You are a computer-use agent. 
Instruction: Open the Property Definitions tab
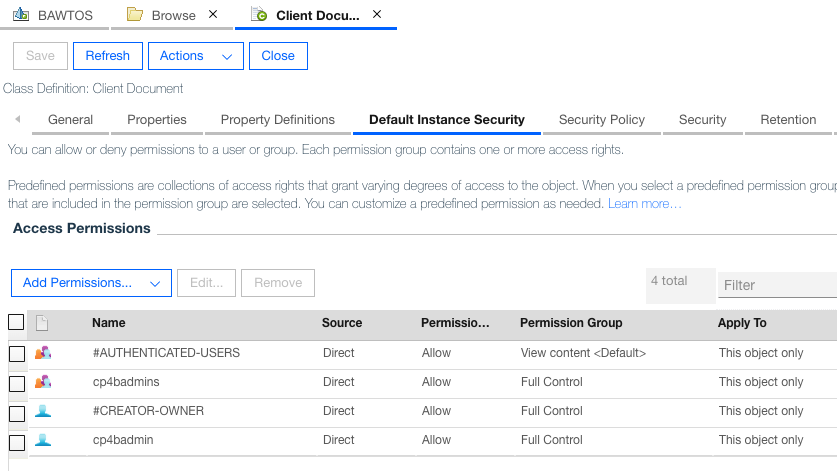point(278,120)
